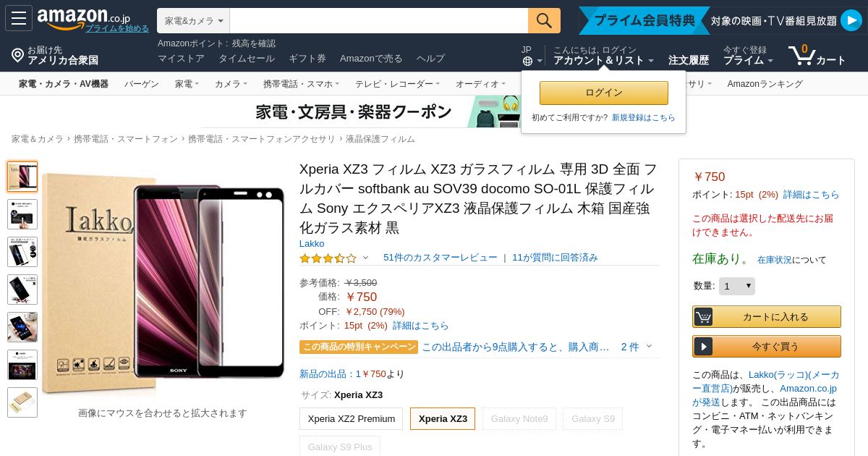
Task: Click the main product image
Action: tap(163, 282)
